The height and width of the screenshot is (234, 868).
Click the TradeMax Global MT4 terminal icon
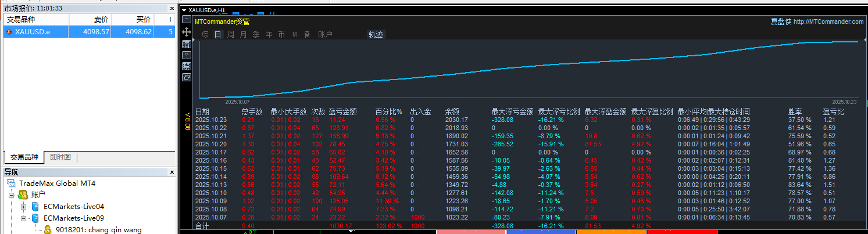tap(12, 183)
